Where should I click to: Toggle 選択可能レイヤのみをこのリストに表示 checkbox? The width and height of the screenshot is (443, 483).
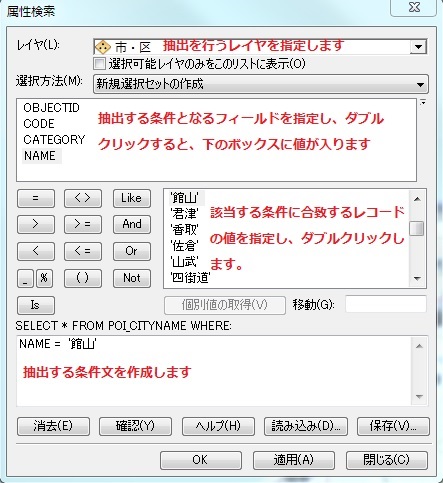click(x=99, y=63)
